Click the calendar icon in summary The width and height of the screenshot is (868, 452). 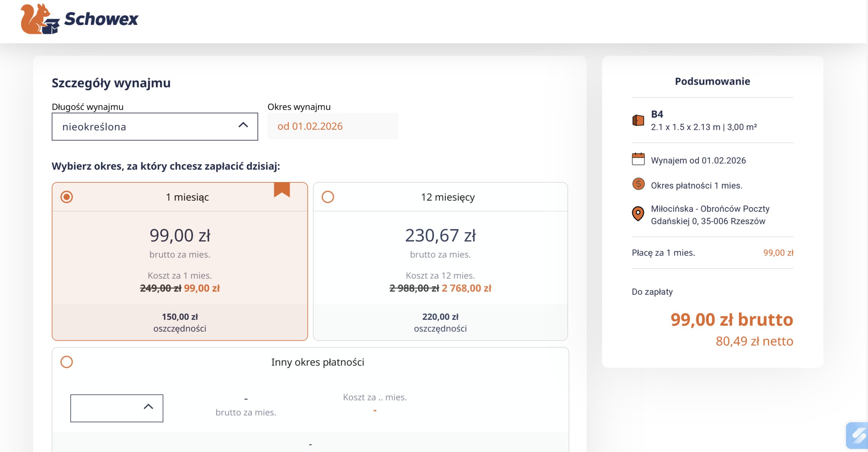638,159
